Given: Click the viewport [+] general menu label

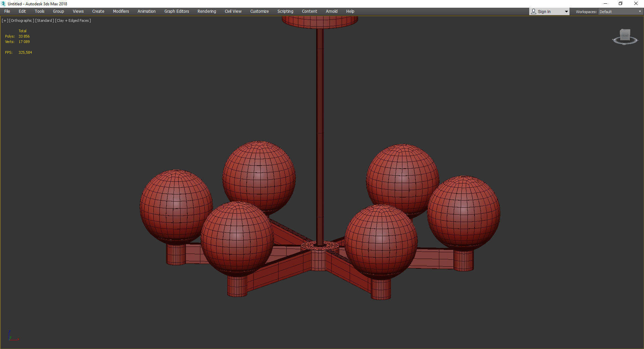Looking at the screenshot, I should point(5,20).
